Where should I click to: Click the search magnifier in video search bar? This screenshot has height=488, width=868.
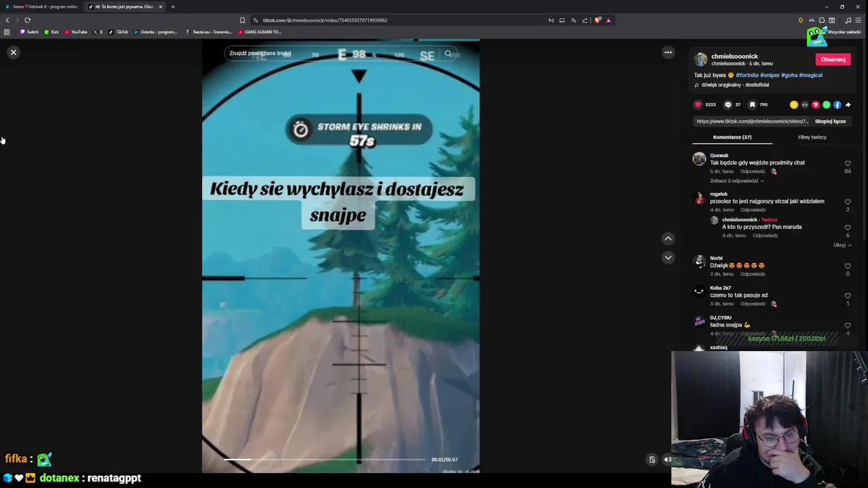click(x=448, y=54)
